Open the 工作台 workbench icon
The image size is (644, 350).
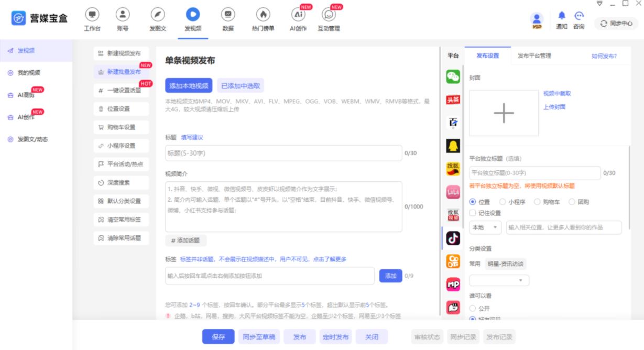pos(92,15)
